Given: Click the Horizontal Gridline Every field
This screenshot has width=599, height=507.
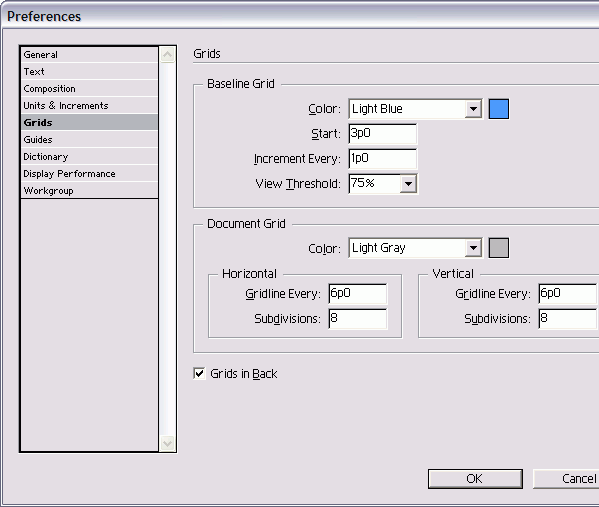Looking at the screenshot, I should (x=358, y=293).
